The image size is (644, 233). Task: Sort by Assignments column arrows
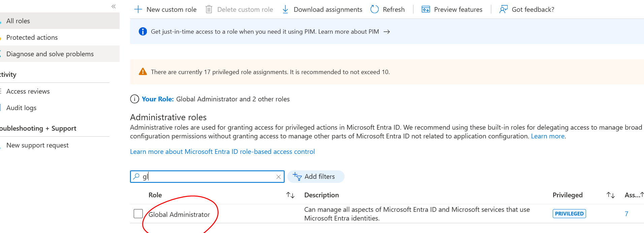tap(642, 195)
